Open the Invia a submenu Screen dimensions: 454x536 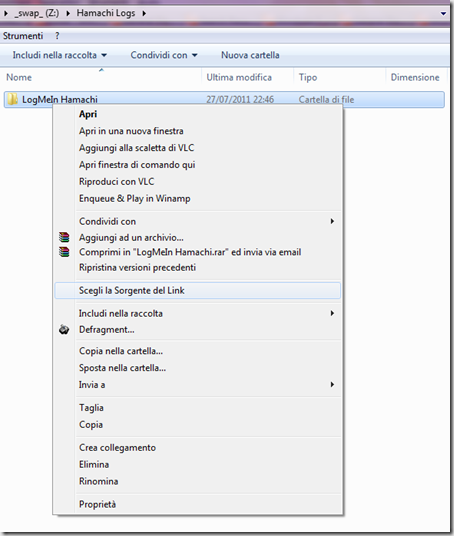[x=198, y=385]
